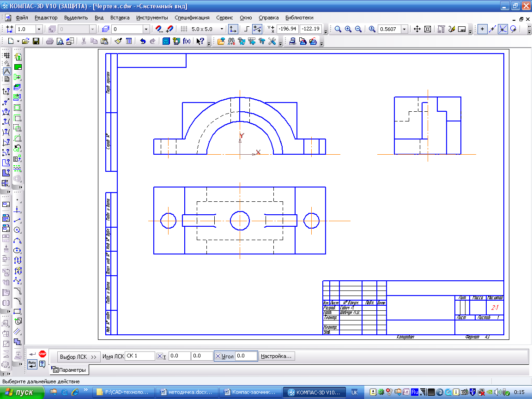Open the f(x) variables tool
The height and width of the screenshot is (399, 532).
click(187, 41)
